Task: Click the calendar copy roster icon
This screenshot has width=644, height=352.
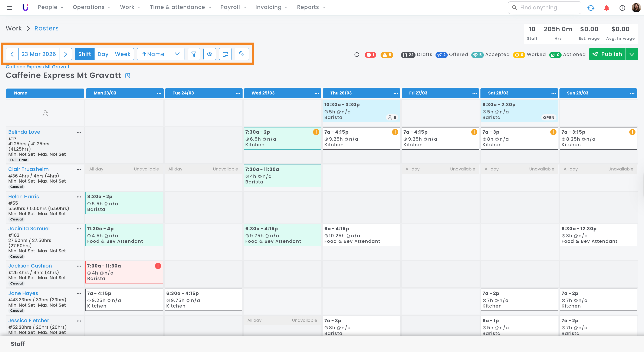Action: pos(225,54)
